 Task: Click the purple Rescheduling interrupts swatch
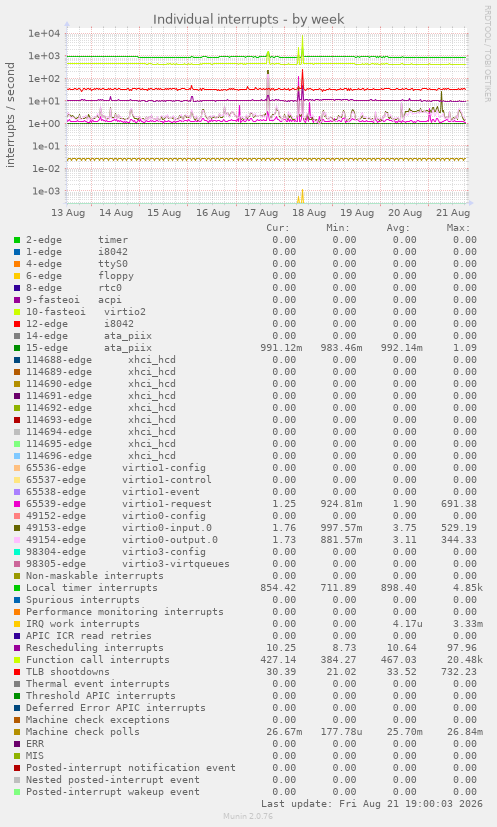coord(17,648)
